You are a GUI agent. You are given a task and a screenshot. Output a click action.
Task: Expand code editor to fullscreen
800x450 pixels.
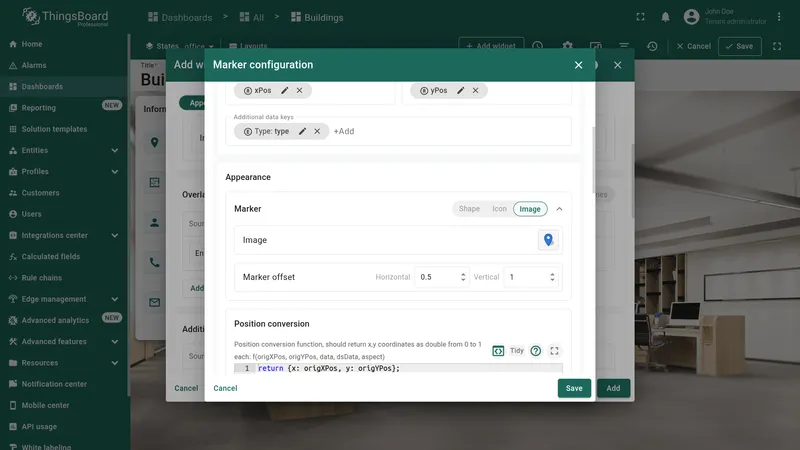(554, 351)
